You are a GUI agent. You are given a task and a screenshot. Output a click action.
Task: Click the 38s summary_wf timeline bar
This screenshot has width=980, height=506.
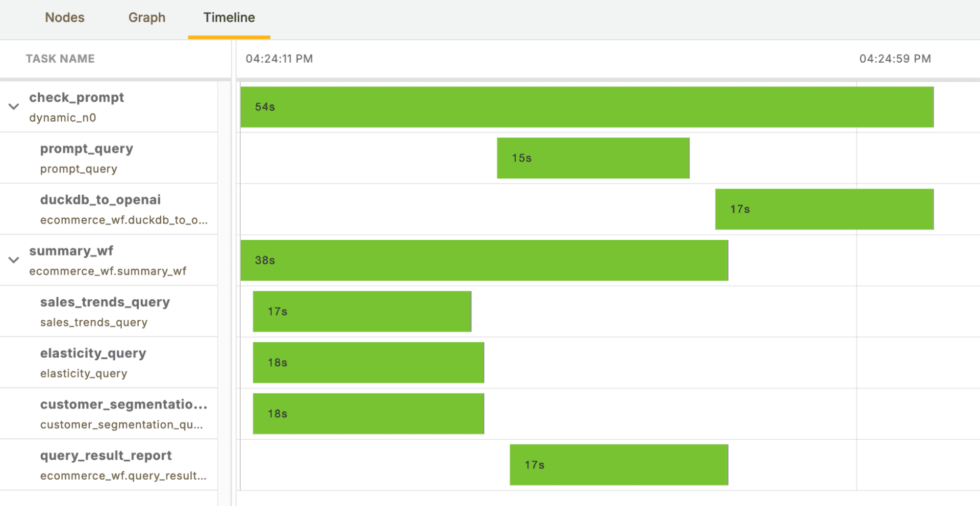(484, 260)
